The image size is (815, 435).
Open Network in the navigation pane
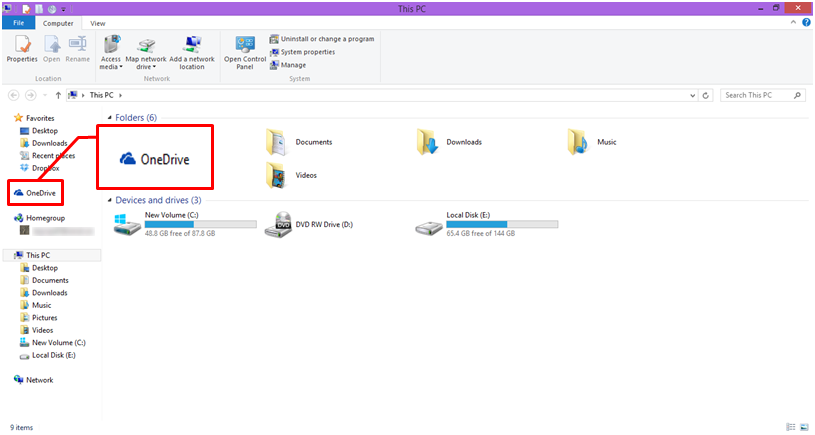34,380
